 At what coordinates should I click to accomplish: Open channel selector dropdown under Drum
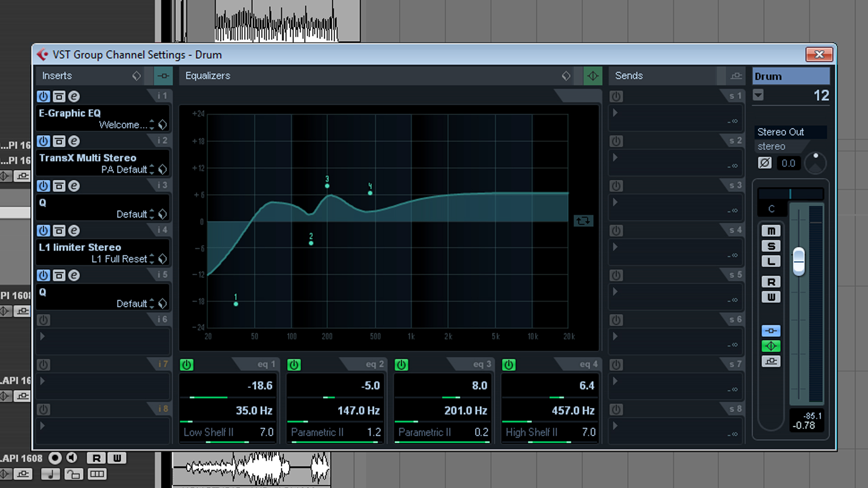tap(758, 95)
